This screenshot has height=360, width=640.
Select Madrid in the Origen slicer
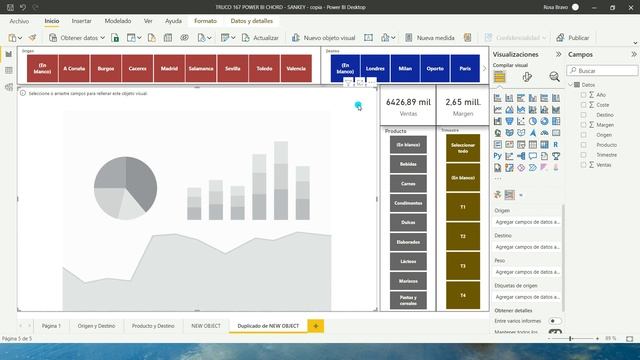[169, 69]
